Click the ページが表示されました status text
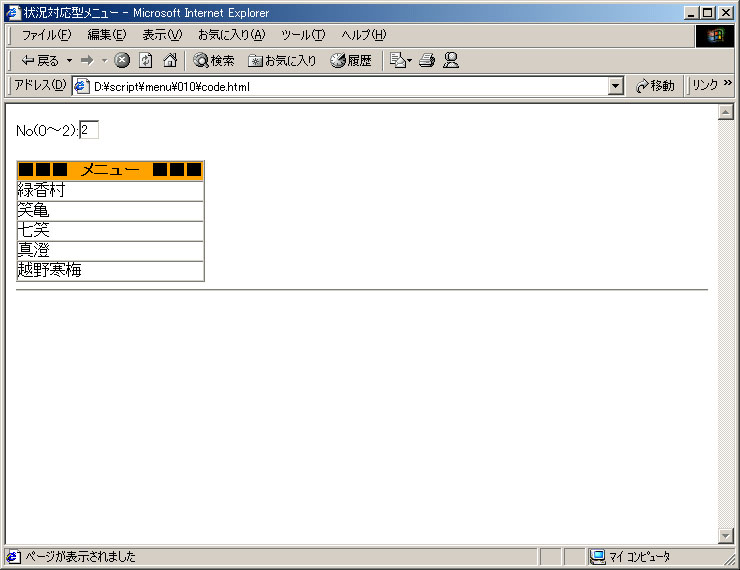740x570 pixels. (80, 557)
